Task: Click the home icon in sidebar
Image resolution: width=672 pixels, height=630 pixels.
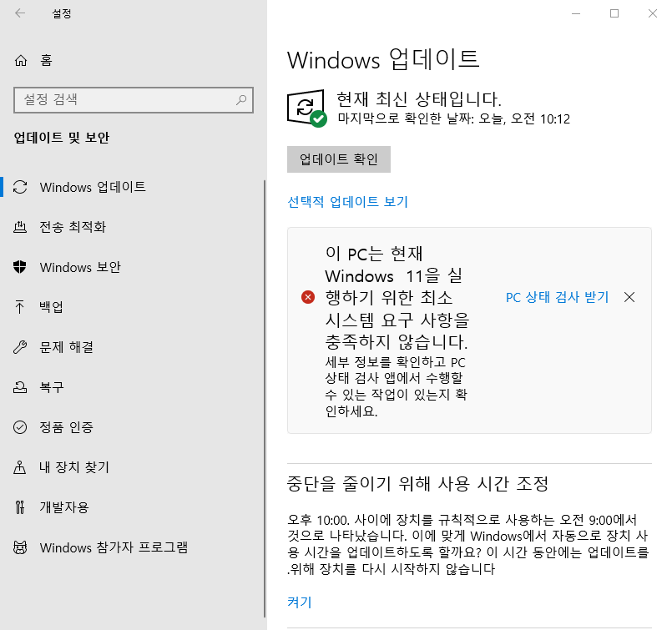Action: coord(22,60)
